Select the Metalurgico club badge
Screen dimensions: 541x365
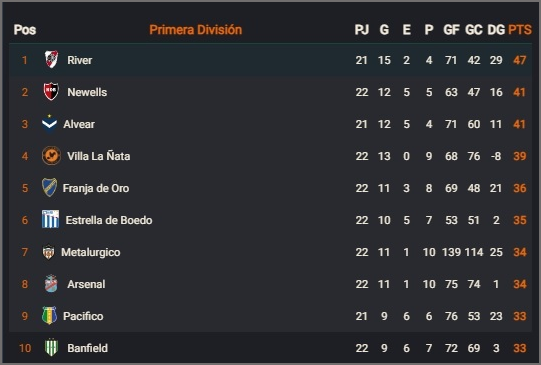[48, 252]
